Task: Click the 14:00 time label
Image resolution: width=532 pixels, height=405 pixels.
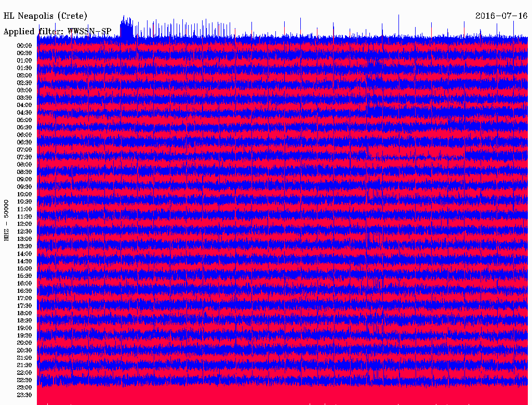Action: tap(24, 254)
